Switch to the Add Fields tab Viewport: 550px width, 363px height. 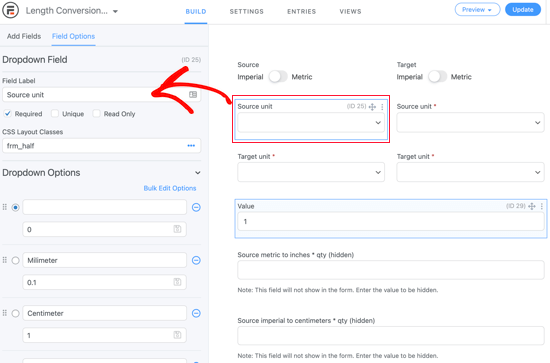24,36
